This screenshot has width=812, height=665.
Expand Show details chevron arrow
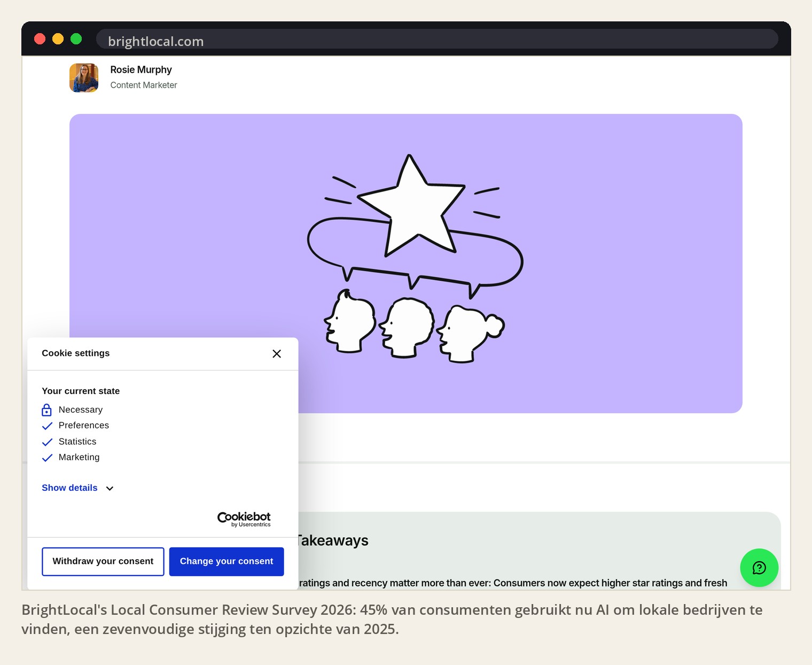point(110,489)
